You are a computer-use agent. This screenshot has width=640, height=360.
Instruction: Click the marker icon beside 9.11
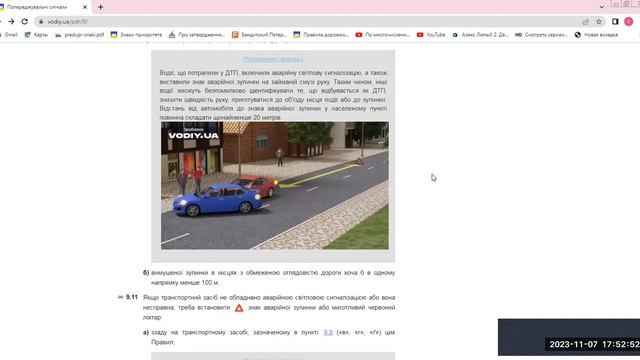[120, 297]
